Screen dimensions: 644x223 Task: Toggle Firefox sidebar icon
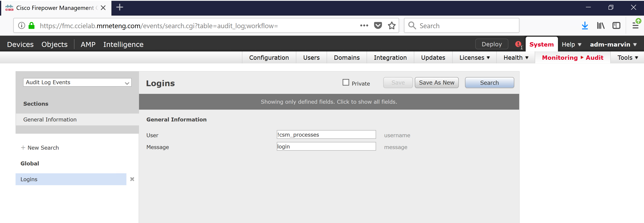616,25
